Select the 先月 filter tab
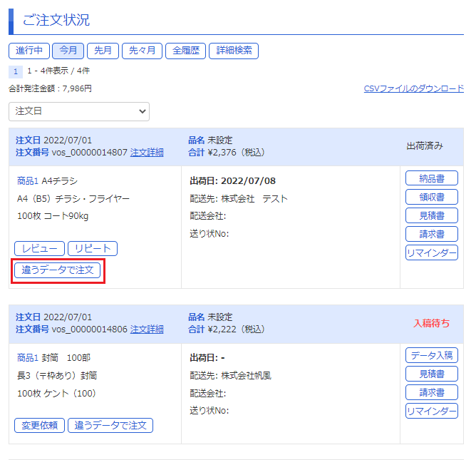 [103, 51]
